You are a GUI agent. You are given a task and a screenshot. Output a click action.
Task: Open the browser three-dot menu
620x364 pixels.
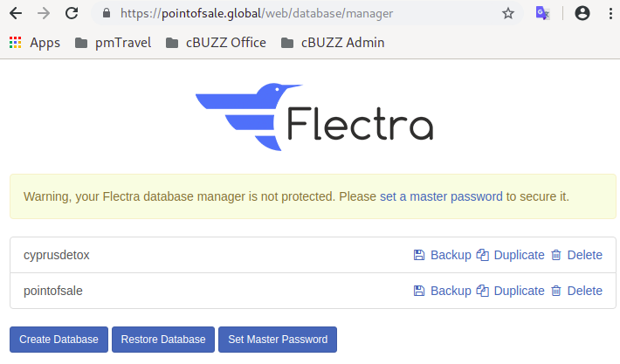[610, 13]
